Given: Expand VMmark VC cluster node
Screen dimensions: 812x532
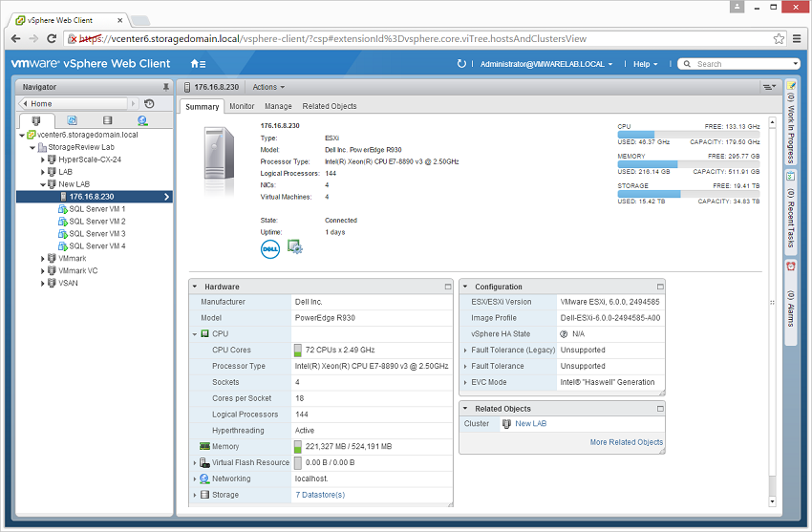Looking at the screenshot, I should click(43, 271).
